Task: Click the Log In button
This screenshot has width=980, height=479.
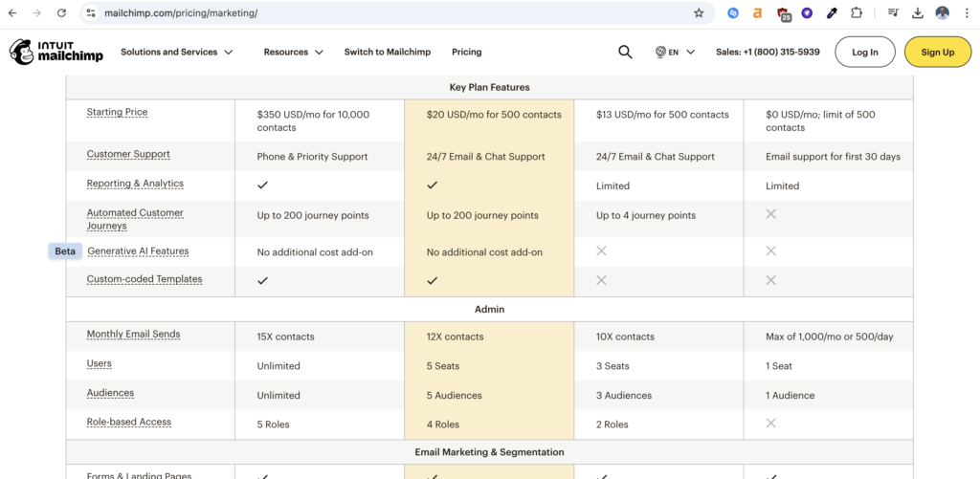Action: point(865,52)
